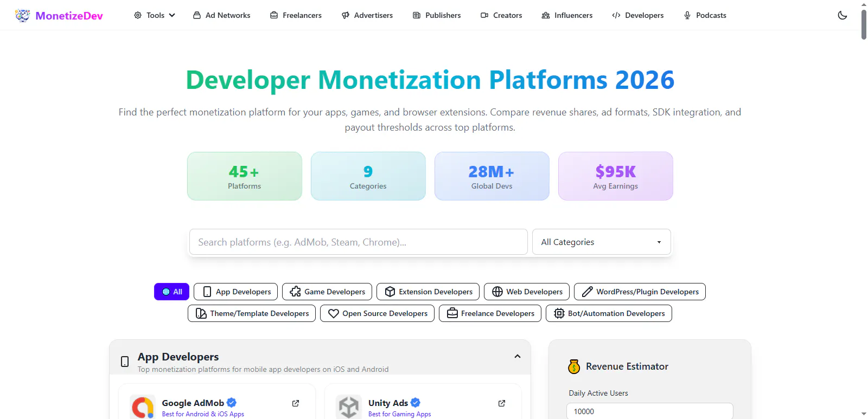Screen dimensions: 868x419
Task: Click the MonetizeDev logo icon
Action: [22, 15]
